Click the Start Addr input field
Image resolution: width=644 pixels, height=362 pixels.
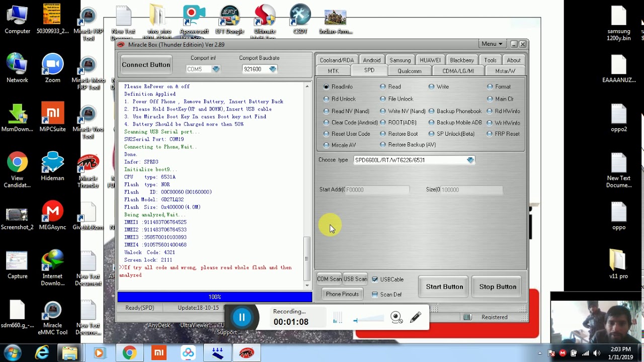[376, 190]
